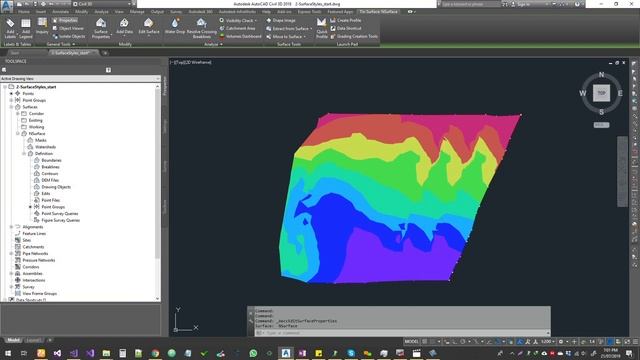Open Chrome from the Windows taskbar
Image resolution: width=640 pixels, height=360 pixels.
[x=155, y=353]
